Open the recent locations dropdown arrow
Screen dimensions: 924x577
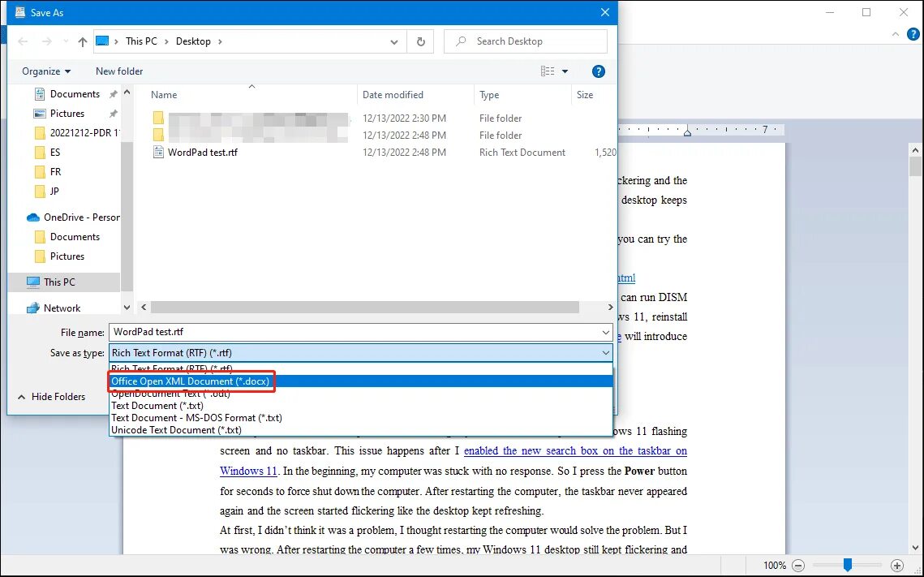coord(66,42)
